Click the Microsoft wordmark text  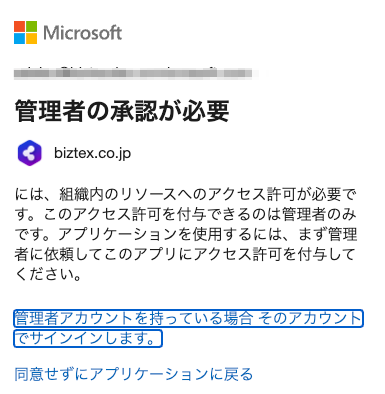(x=82, y=33)
